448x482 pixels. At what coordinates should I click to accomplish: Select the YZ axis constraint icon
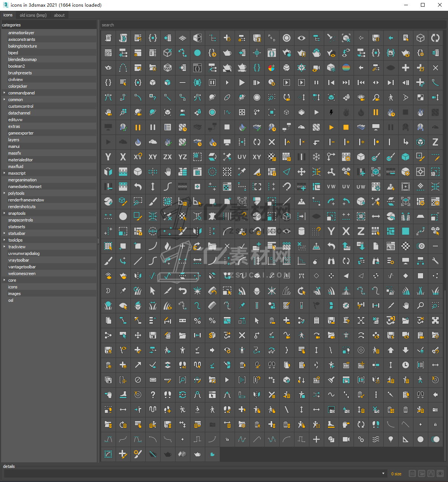click(x=183, y=157)
